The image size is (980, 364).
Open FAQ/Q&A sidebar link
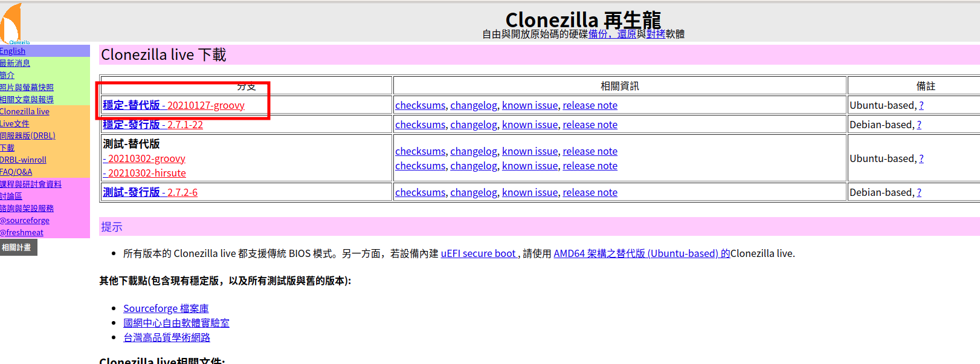pos(16,172)
